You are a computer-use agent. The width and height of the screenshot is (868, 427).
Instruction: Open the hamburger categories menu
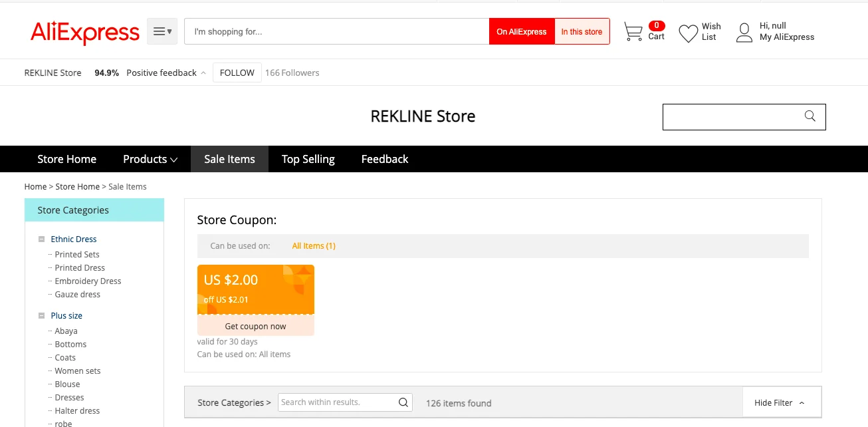[x=162, y=31]
